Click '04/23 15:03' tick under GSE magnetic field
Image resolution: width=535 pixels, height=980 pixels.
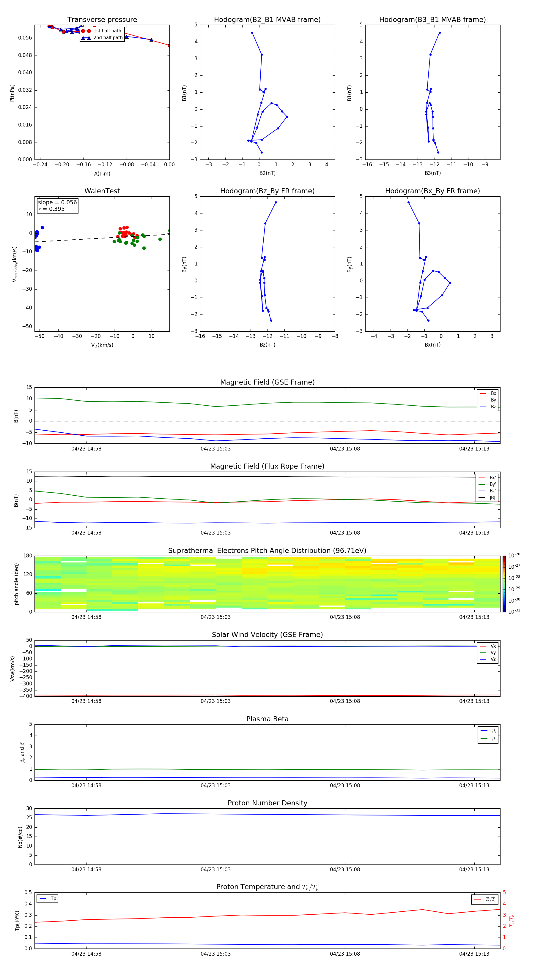[x=215, y=449]
